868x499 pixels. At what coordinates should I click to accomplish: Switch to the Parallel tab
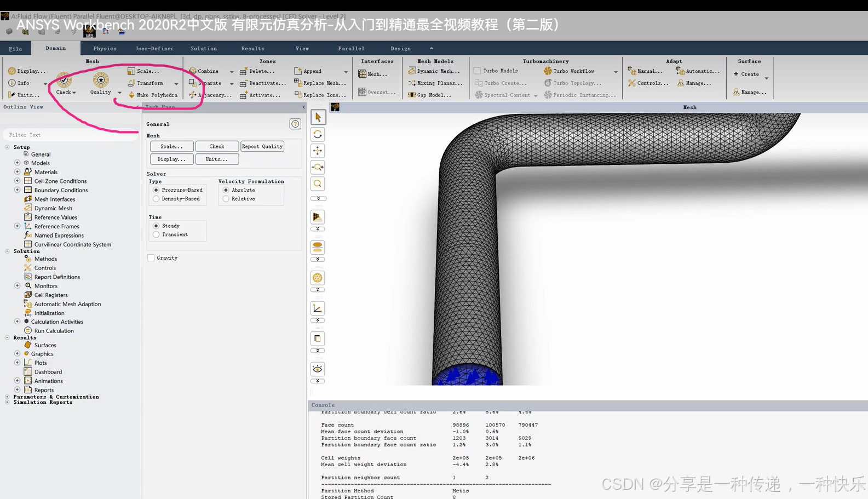pos(351,49)
